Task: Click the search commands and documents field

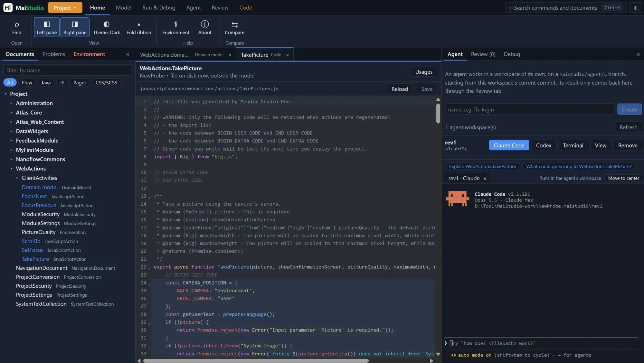Action: coord(566,8)
